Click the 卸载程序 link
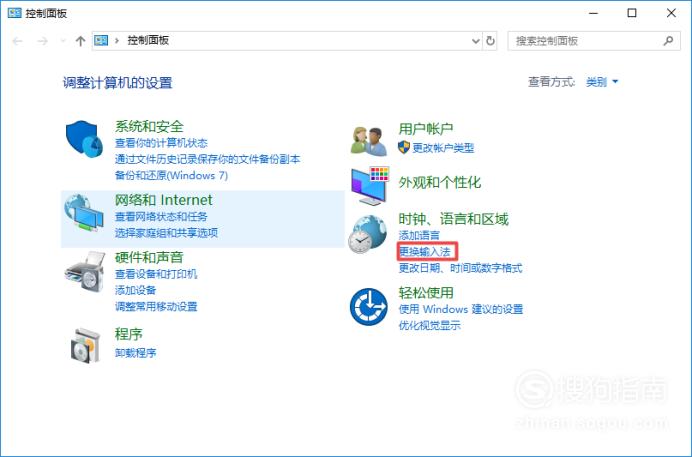Viewport: 692px width, 457px height. [x=135, y=353]
